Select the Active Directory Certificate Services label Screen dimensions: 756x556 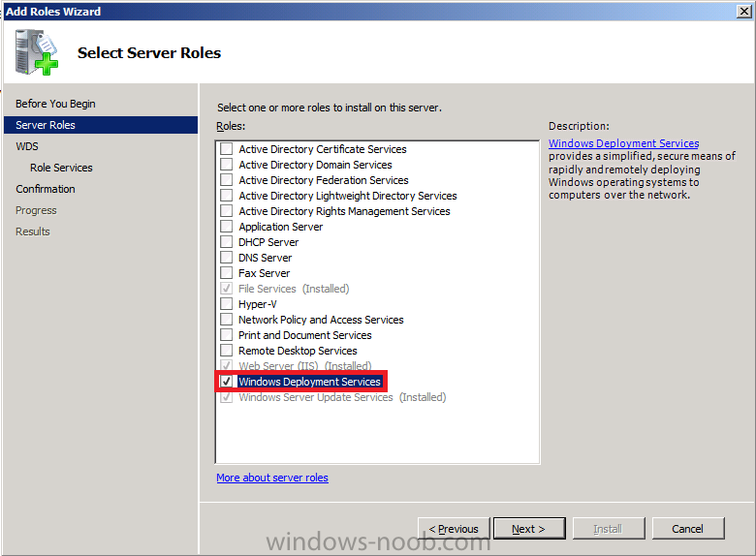pos(323,149)
